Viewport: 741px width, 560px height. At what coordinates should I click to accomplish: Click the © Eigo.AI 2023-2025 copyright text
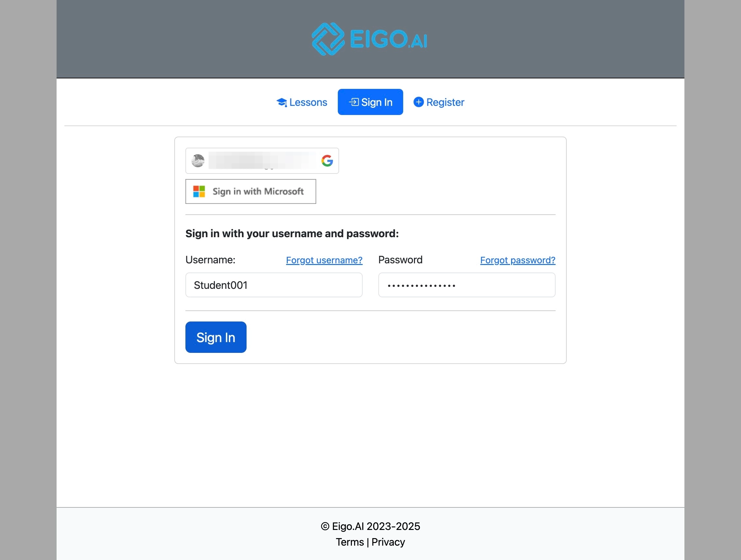370,526
